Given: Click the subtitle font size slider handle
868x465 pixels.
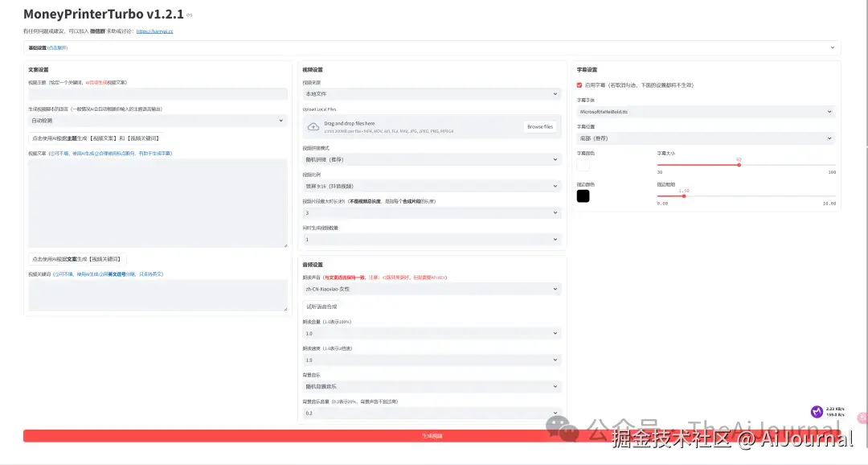Looking at the screenshot, I should click(739, 164).
